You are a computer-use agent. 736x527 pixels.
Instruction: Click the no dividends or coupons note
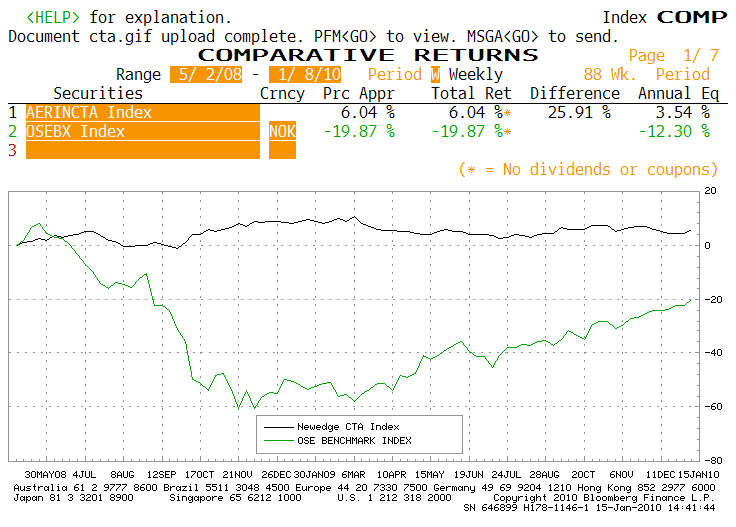pyautogui.click(x=589, y=169)
